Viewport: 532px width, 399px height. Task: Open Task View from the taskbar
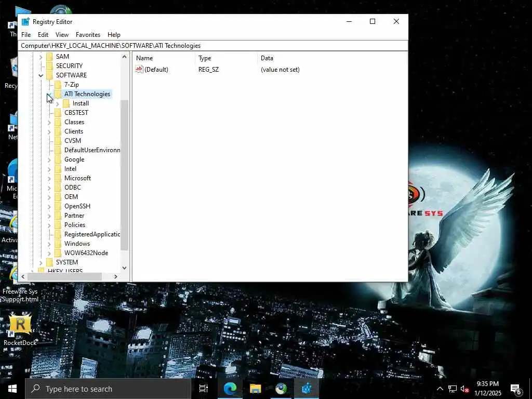(x=204, y=389)
